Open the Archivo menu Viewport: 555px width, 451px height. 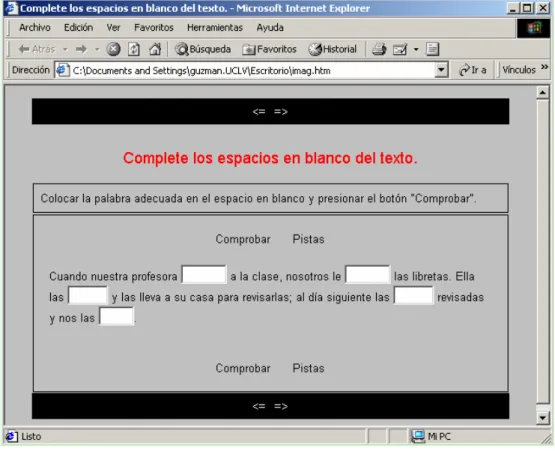point(35,27)
